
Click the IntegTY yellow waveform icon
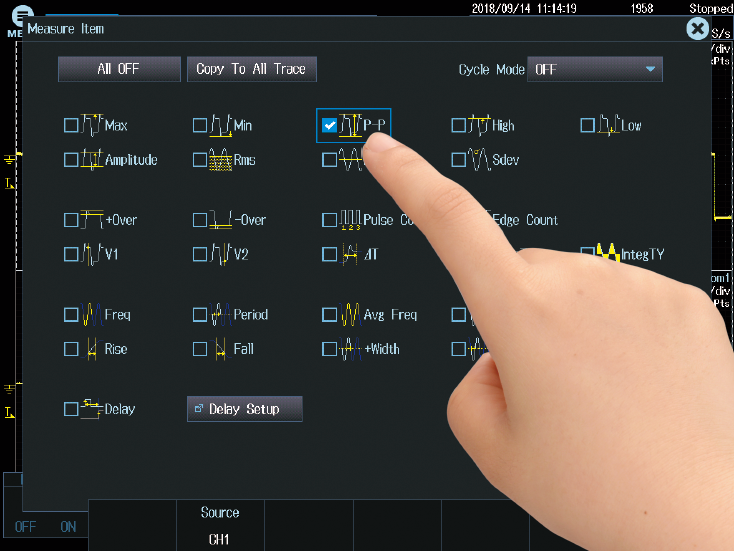pos(609,253)
